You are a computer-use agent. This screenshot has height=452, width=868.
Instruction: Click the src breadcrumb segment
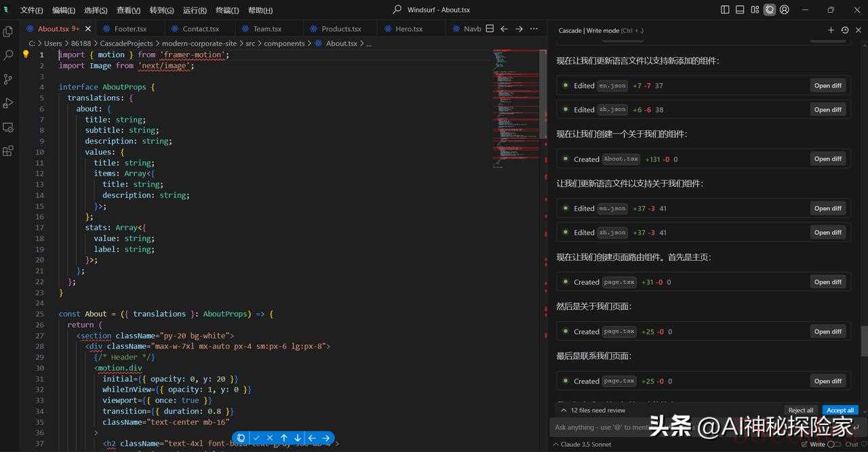click(250, 43)
